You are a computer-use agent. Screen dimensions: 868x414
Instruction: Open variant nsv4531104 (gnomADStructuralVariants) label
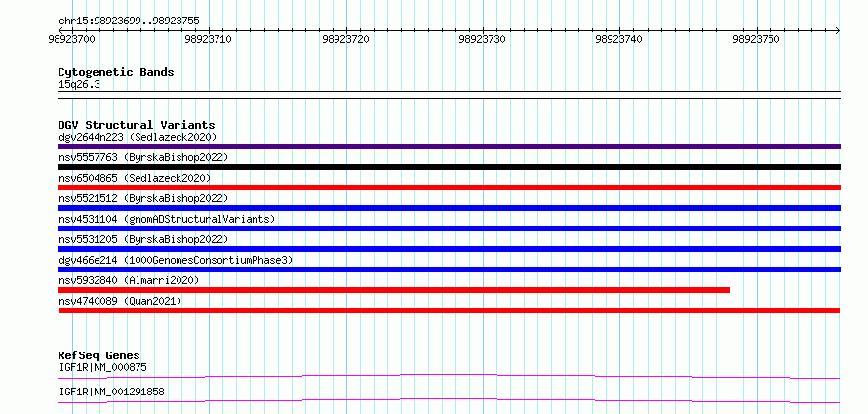coord(167,219)
